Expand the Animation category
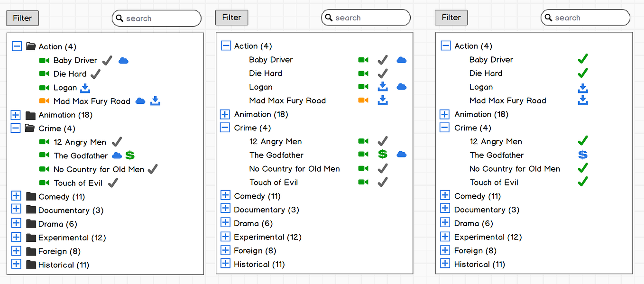This screenshot has width=644, height=284. pyautogui.click(x=16, y=115)
